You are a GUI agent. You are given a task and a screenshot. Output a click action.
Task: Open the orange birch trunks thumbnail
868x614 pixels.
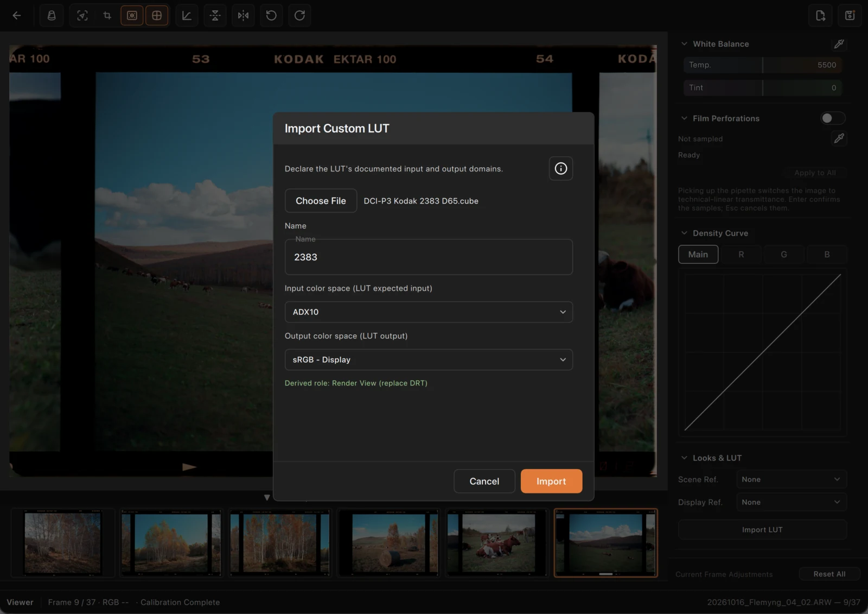[280, 543]
